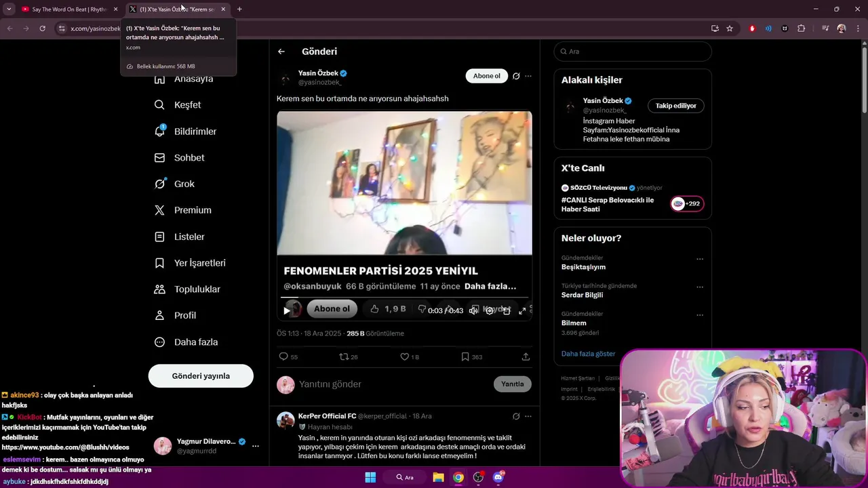Open Chrome Extensions puzzle icon
This screenshot has width=868, height=488.
tap(802, 28)
